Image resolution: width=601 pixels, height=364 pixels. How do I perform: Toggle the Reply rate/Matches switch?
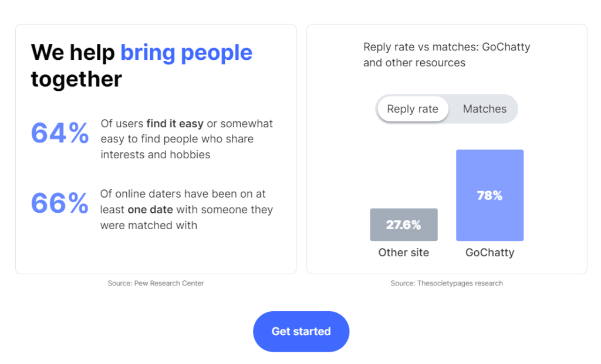(x=446, y=108)
